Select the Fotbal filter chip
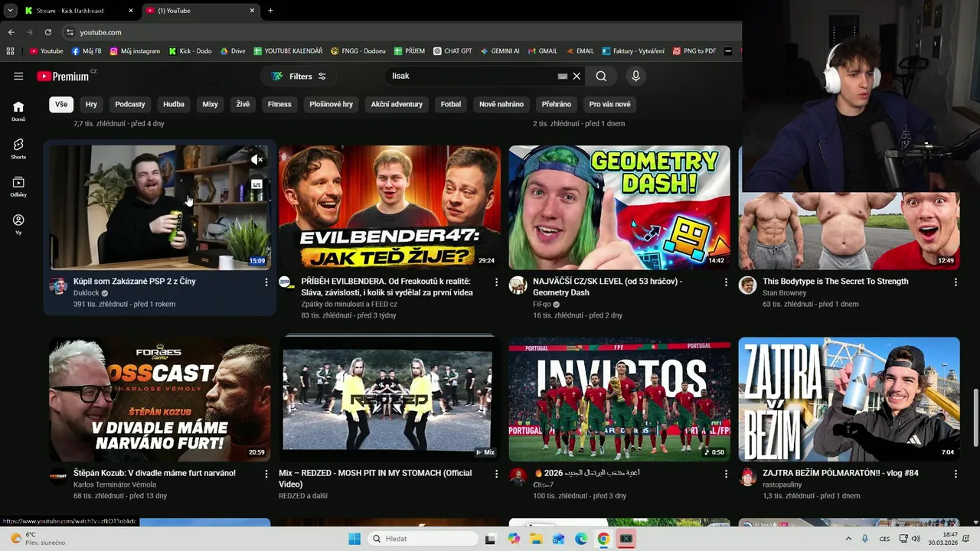This screenshot has height=551, width=980. [451, 104]
